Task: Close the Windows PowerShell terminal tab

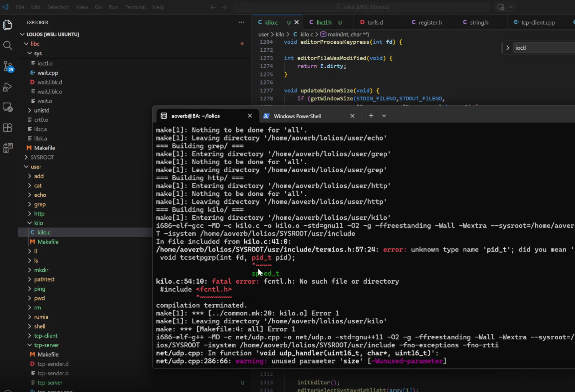Action: point(352,116)
